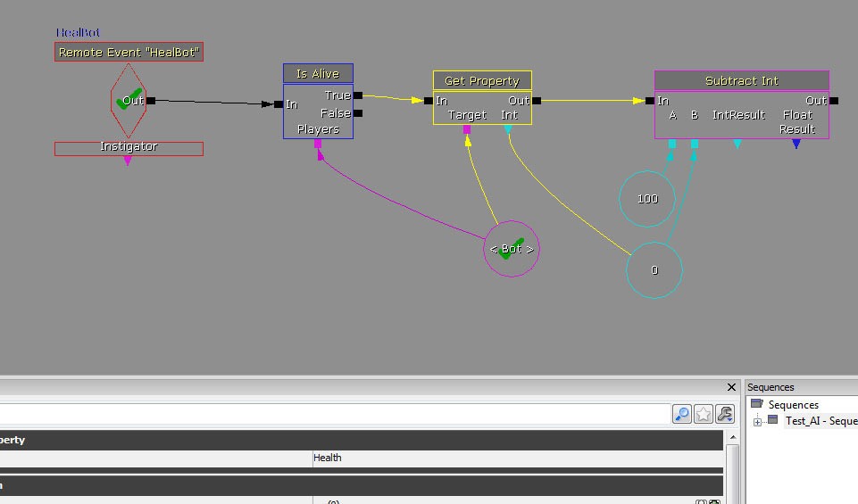Screen dimensions: 858x504
Task: Click the Out connector of Subtract Int
Action: tap(833, 101)
